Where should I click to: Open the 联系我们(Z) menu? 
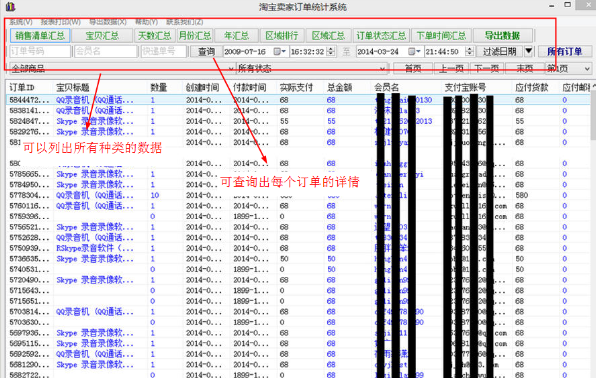185,22
